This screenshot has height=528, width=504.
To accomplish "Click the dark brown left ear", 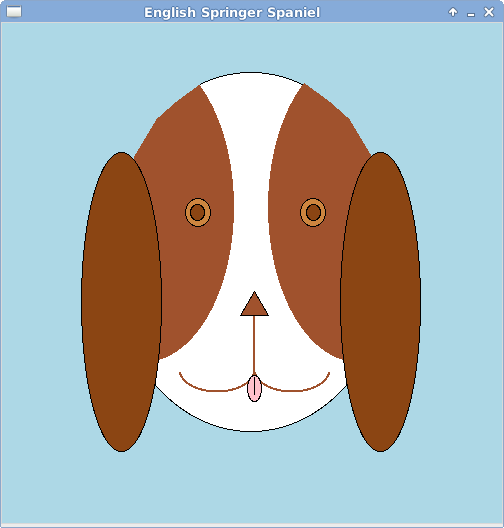I will pos(121,302).
